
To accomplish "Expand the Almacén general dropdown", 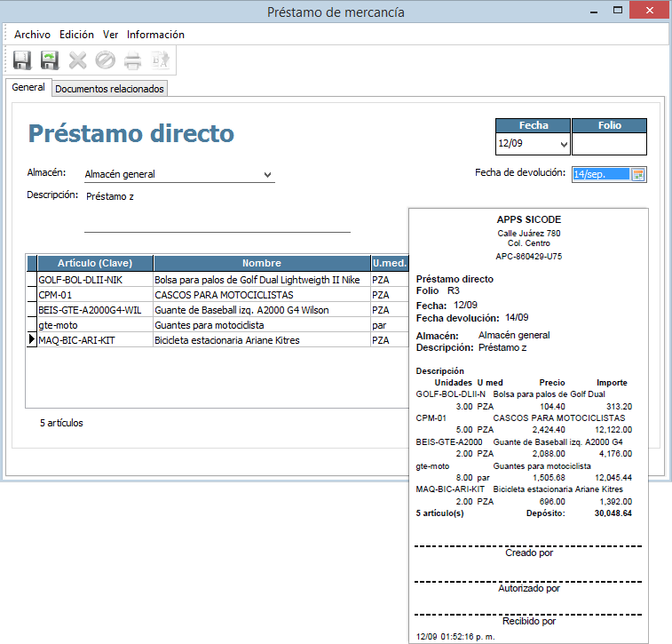I will click(267, 175).
